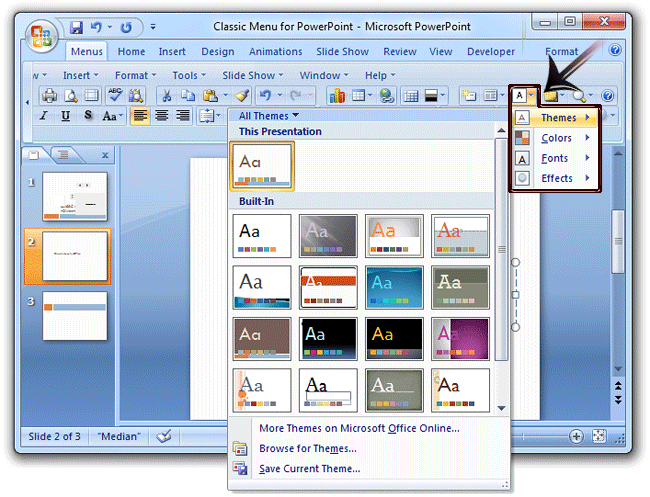Click the ribbon help icon near Format
Viewport: 650px width, 497px height.
[615, 50]
